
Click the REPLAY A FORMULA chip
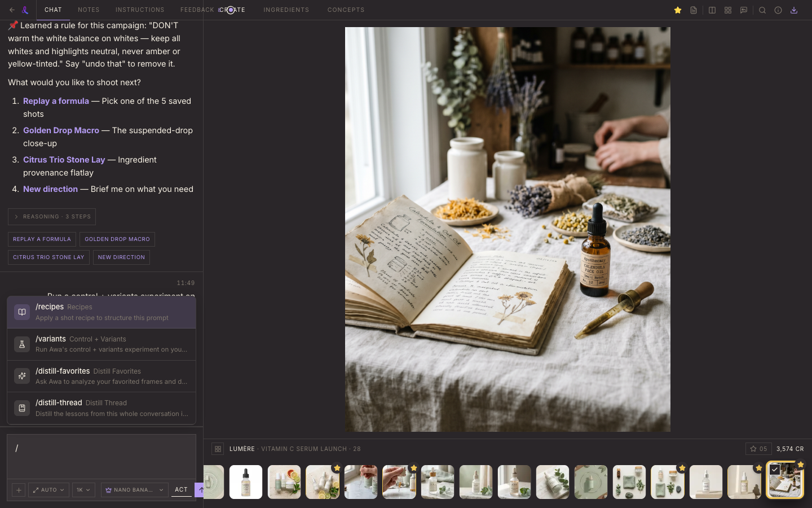[x=42, y=239]
